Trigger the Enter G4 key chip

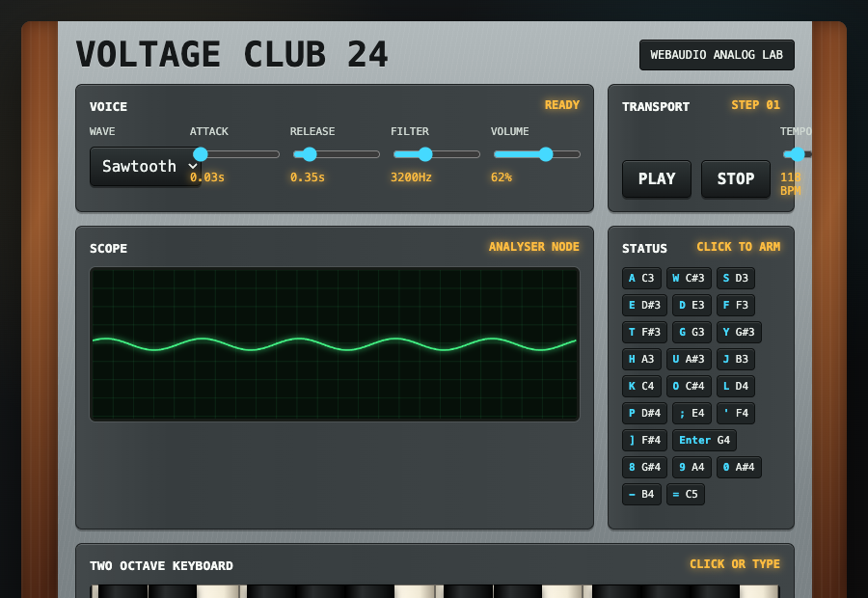click(x=705, y=440)
